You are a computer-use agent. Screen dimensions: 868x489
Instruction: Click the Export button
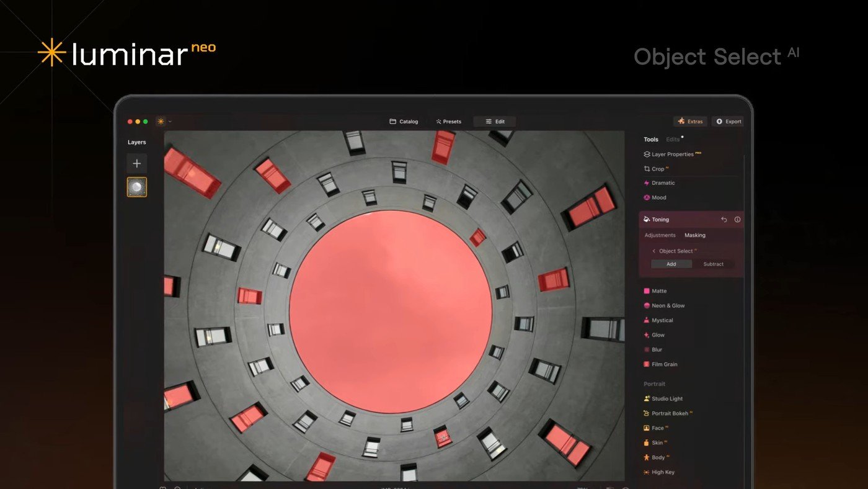728,122
